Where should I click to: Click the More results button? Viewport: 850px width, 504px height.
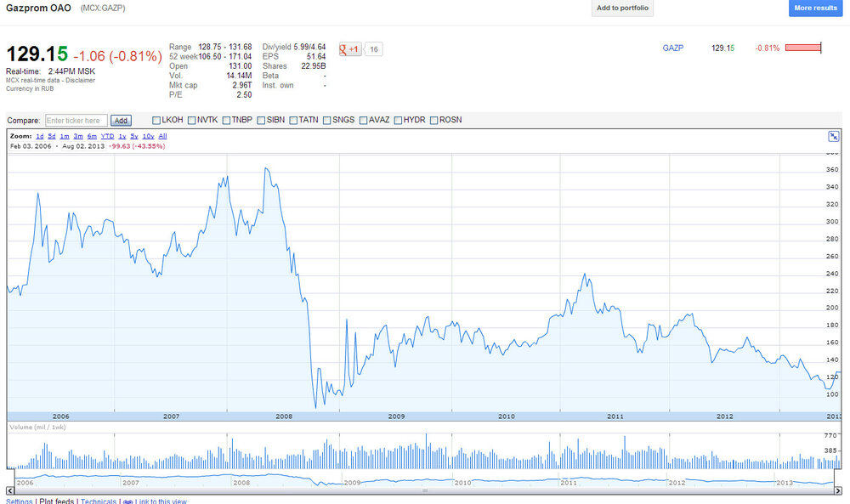tap(815, 8)
